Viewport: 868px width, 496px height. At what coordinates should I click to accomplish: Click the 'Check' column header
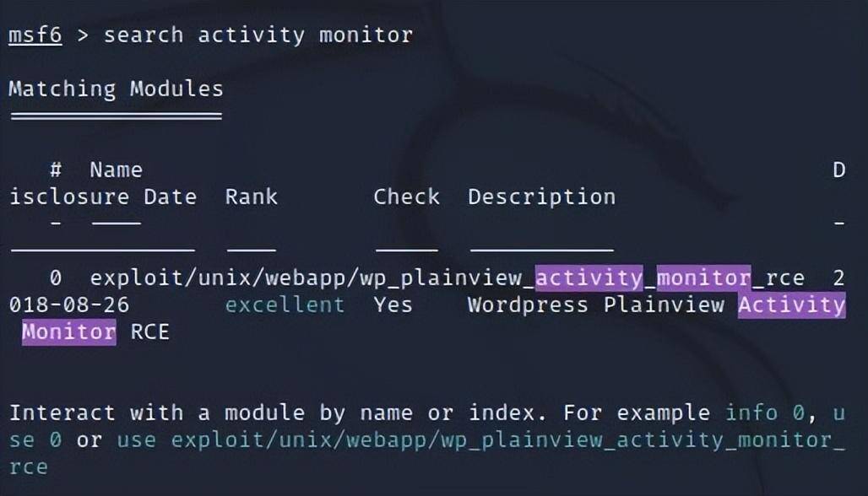407,197
